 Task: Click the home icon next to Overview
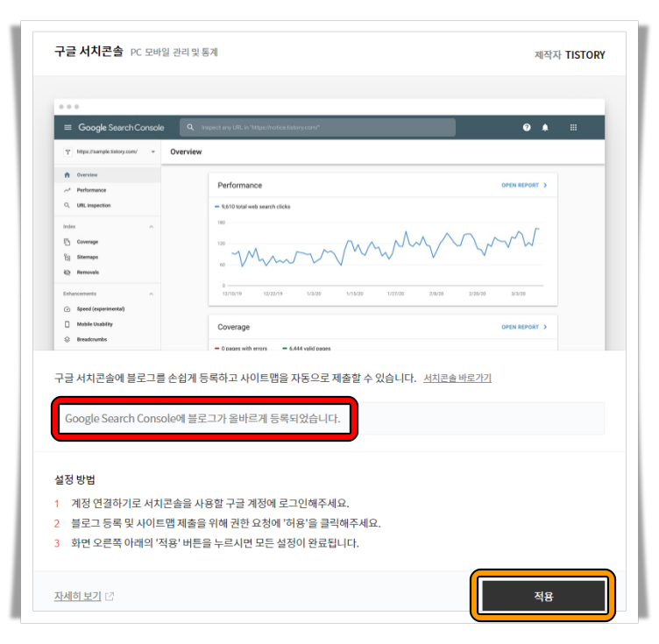[x=67, y=174]
